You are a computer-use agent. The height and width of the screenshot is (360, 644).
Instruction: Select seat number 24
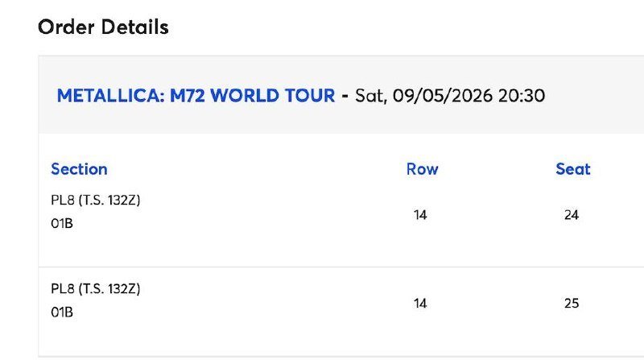[x=572, y=215]
